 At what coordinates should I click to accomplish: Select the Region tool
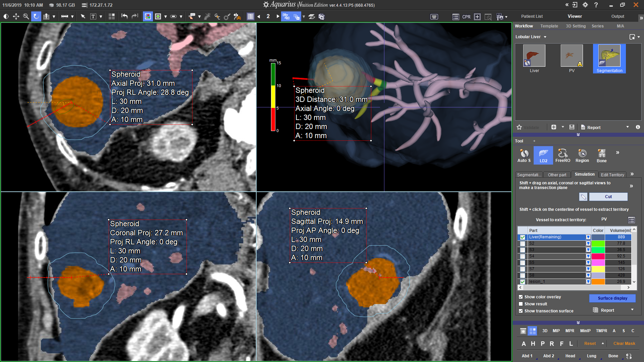(x=582, y=156)
